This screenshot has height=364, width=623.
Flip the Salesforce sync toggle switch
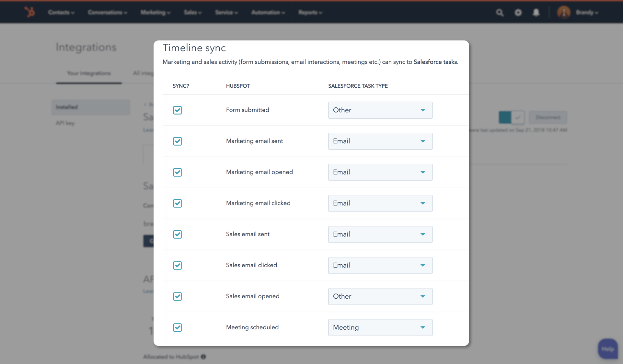tap(511, 117)
